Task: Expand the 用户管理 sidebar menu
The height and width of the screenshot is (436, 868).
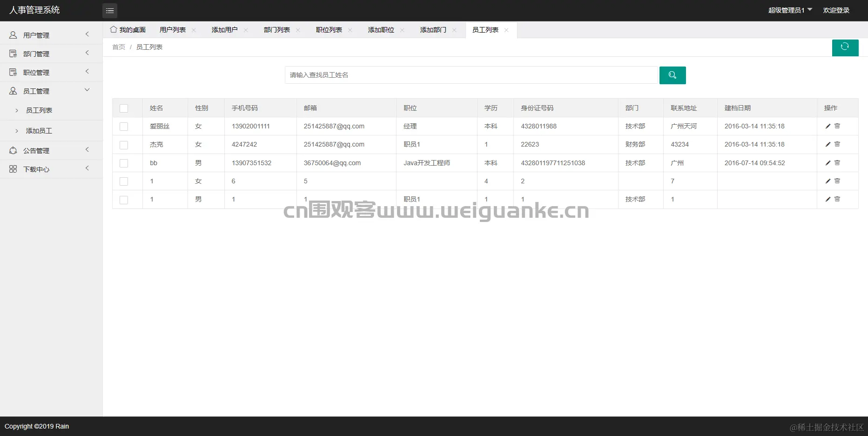Action: click(x=87, y=34)
